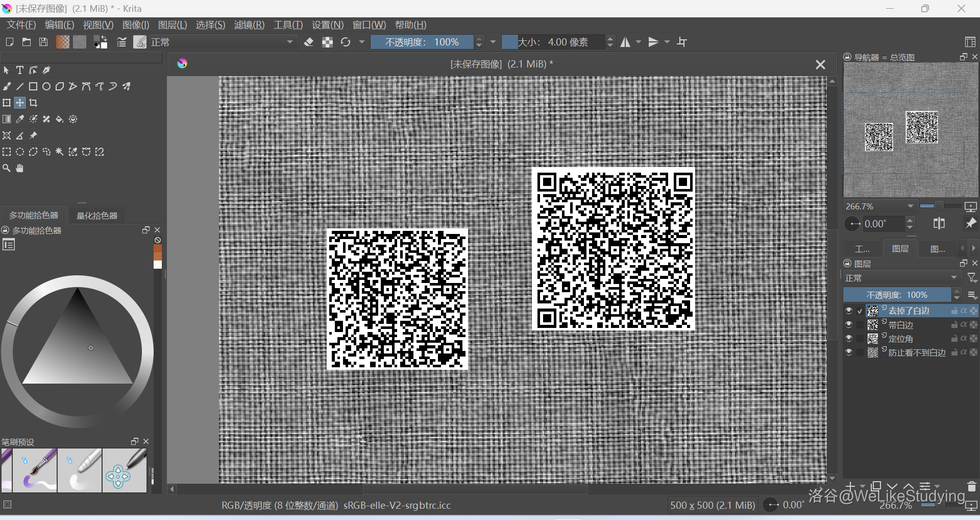Toggle eraser mode in toolbar
This screenshot has height=520, width=980.
pos(309,42)
